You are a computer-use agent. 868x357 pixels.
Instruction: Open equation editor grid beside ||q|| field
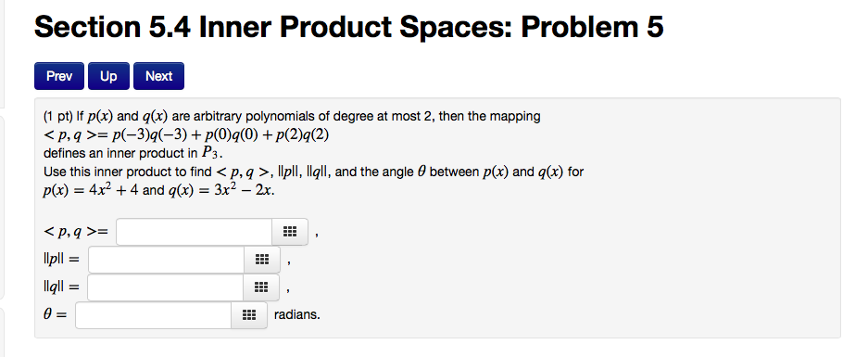(261, 287)
